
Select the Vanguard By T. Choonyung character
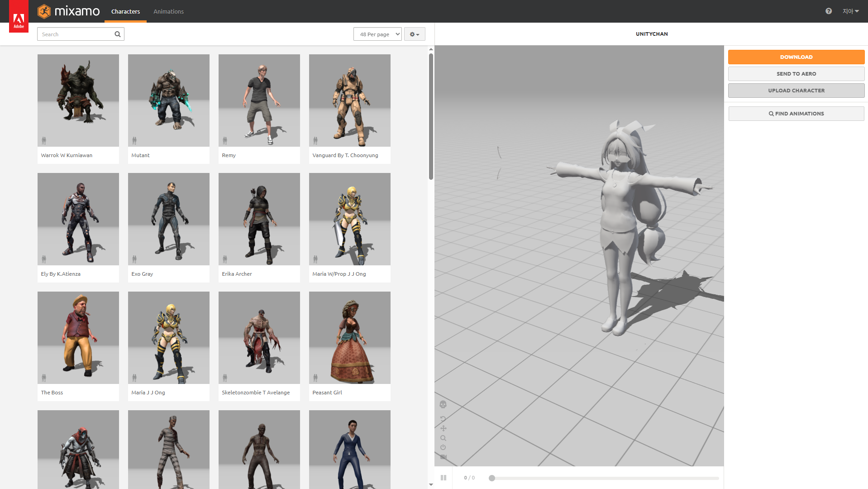pos(350,109)
